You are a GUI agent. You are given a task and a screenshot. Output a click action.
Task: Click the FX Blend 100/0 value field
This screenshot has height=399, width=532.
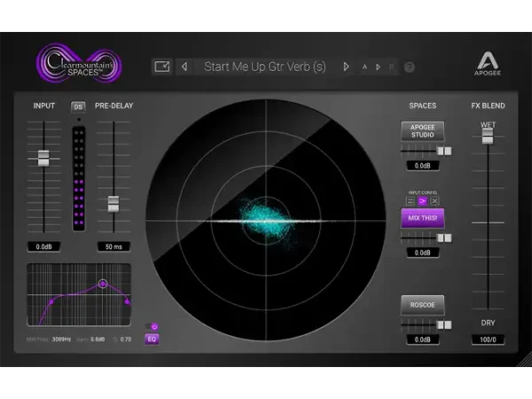click(x=488, y=340)
